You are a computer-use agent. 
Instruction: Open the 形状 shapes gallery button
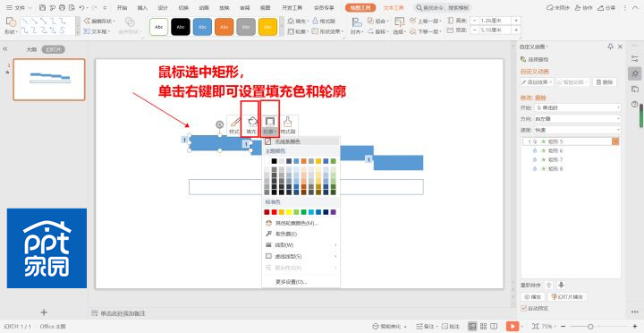[x=11, y=25]
